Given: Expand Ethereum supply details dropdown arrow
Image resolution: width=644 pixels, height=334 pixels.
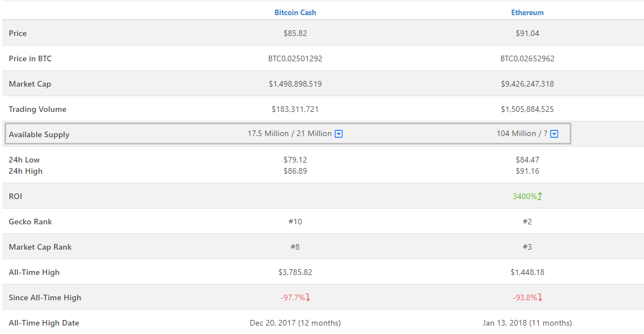Looking at the screenshot, I should [554, 134].
